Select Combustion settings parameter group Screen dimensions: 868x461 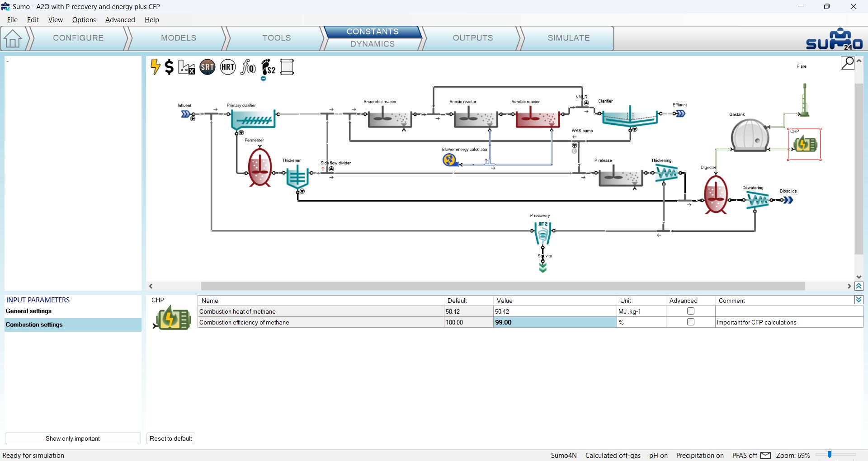pos(73,325)
